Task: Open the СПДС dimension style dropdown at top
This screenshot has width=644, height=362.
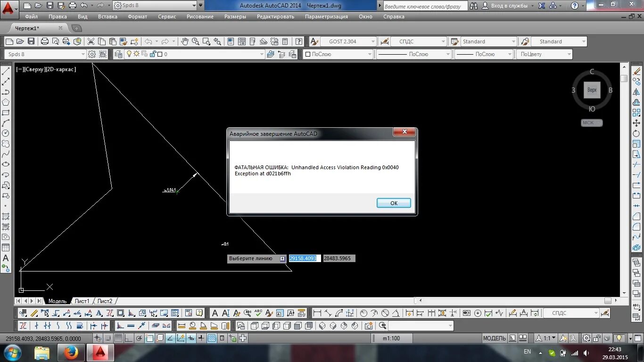Action: pyautogui.click(x=443, y=41)
